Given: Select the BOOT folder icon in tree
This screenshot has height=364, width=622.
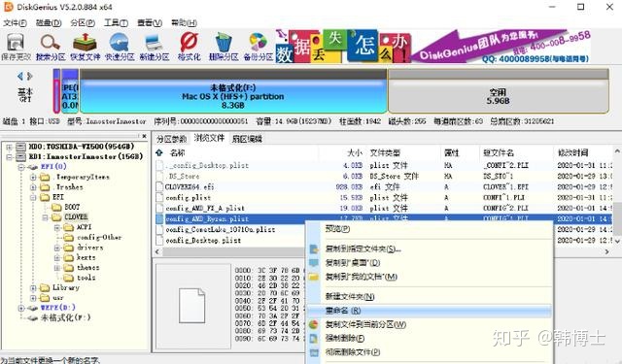Looking at the screenshot, I should [57, 207].
